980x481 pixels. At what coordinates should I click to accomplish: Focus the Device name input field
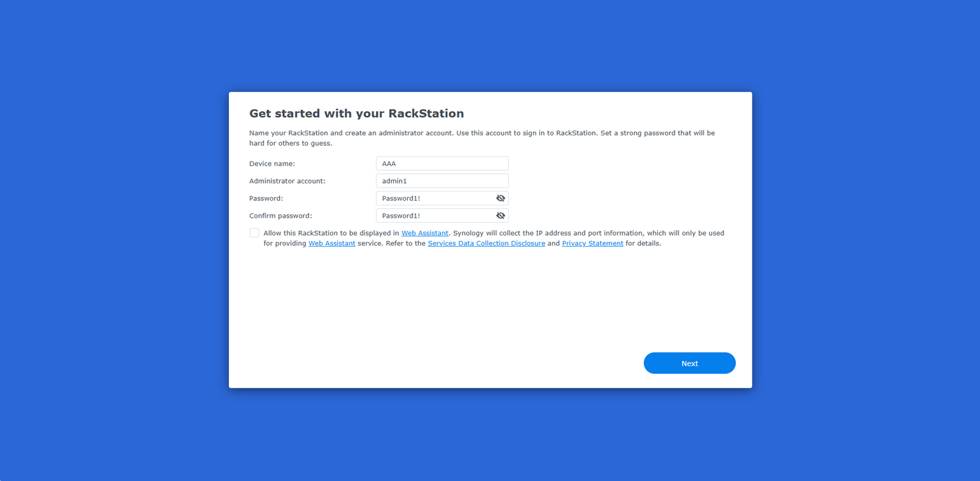[442, 164]
